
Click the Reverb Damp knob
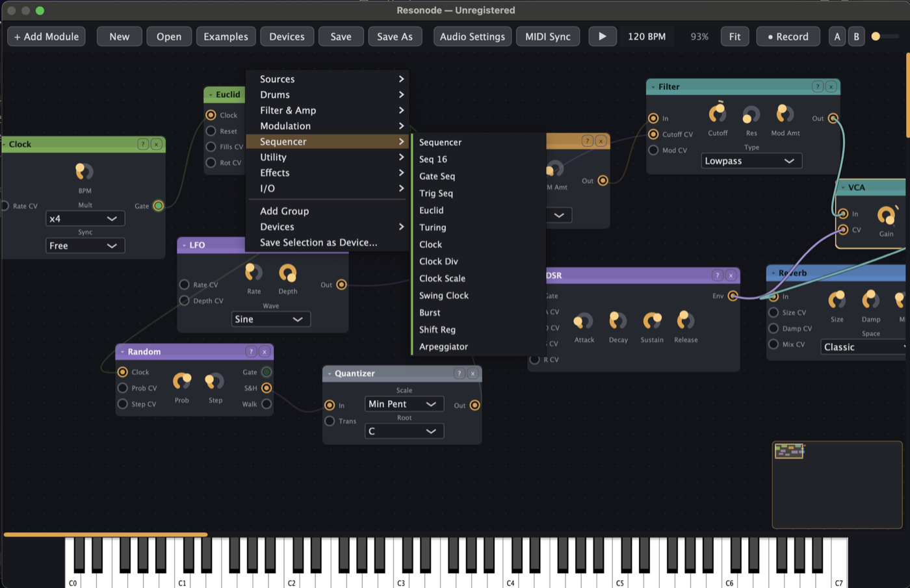pyautogui.click(x=870, y=300)
